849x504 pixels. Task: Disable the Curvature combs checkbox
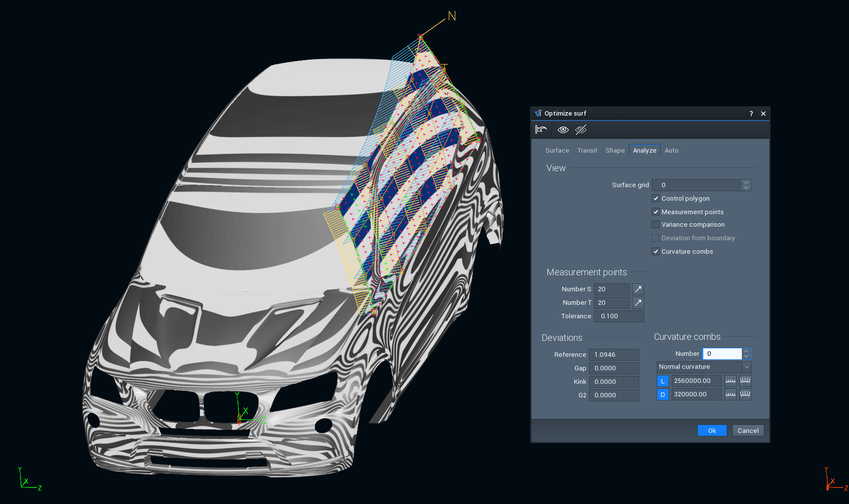[656, 252]
